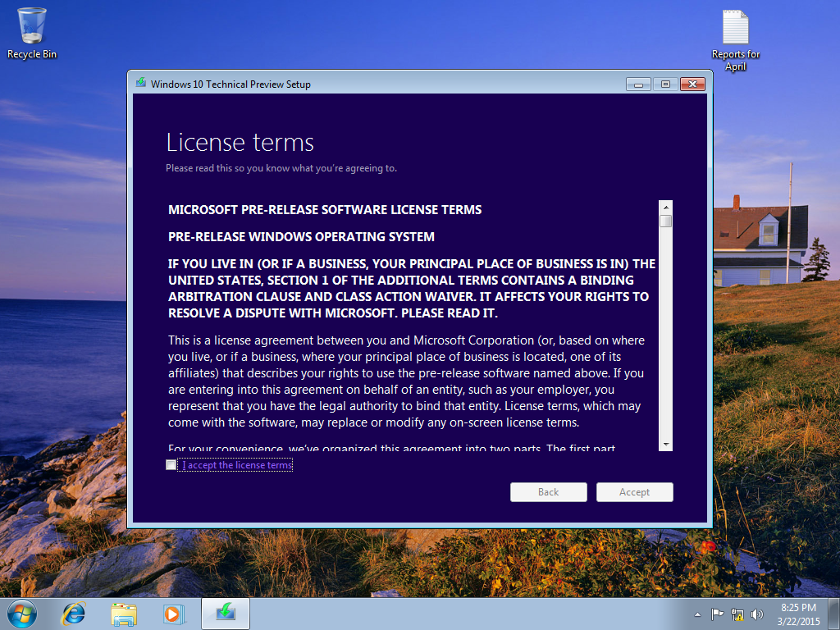
Task: Click the license text scroll down arrow
Action: 665,444
